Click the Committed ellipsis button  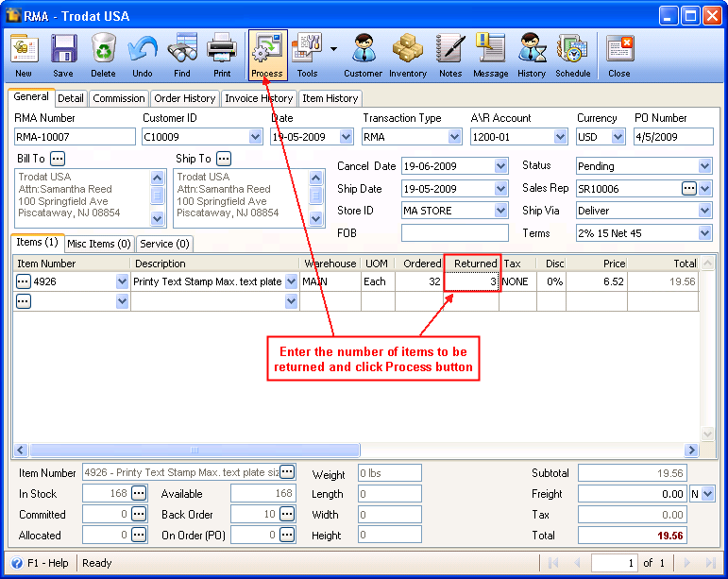[x=139, y=514]
